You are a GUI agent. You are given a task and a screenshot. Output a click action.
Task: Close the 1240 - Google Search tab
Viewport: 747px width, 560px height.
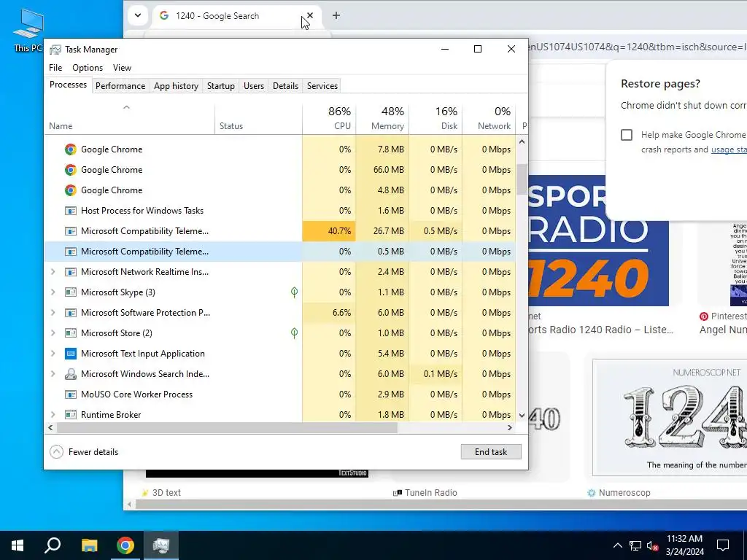pyautogui.click(x=310, y=16)
